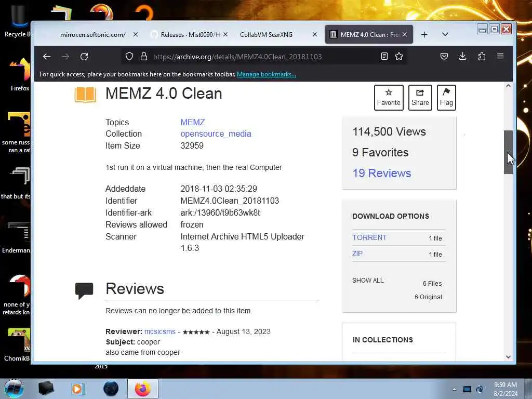Select the 'some russ ran a rat' desktop icon
Screen dimensions: 532x399
click(16, 133)
